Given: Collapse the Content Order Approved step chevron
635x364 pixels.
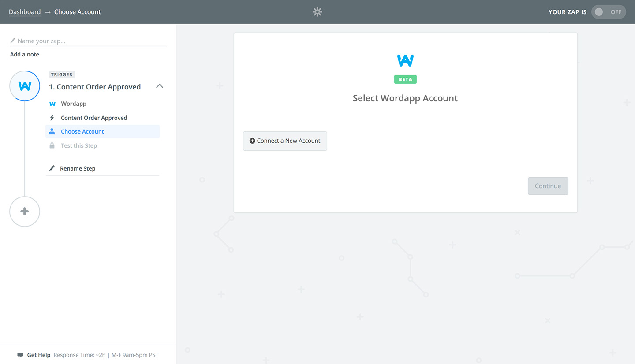Looking at the screenshot, I should 160,86.
